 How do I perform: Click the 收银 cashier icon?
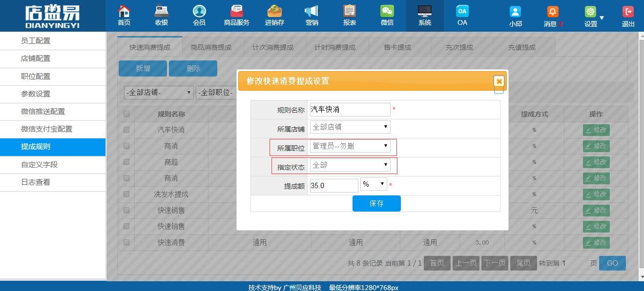click(x=162, y=11)
